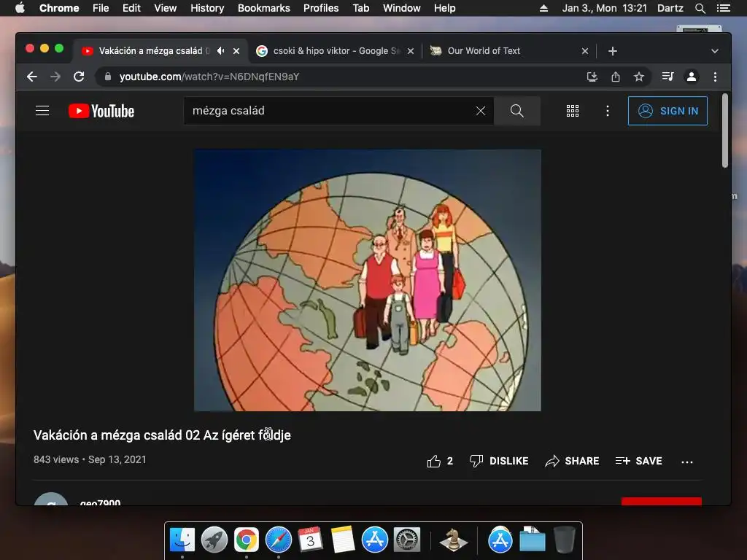The width and height of the screenshot is (747, 560).
Task: Click the eject icon in menu bar
Action: point(543,8)
